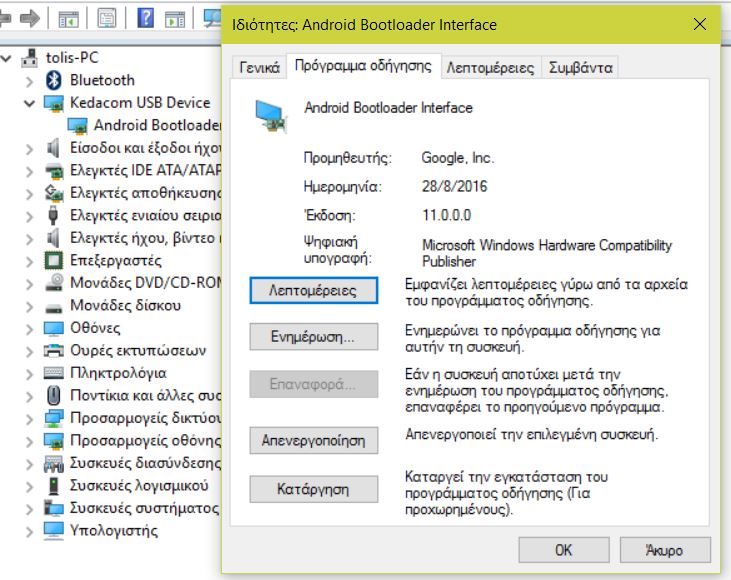The height and width of the screenshot is (580, 731).
Task: Click the action pane toolbar icon
Action: click(x=175, y=19)
